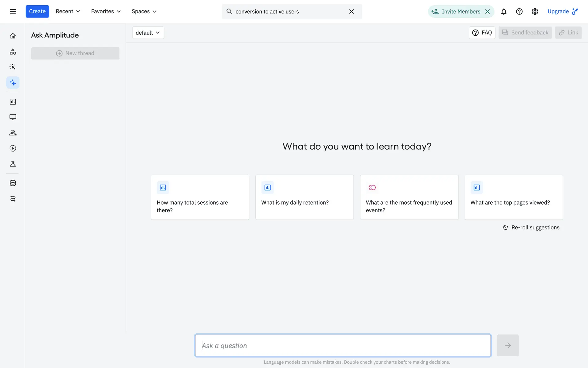Clear the search text with X

[x=351, y=11]
